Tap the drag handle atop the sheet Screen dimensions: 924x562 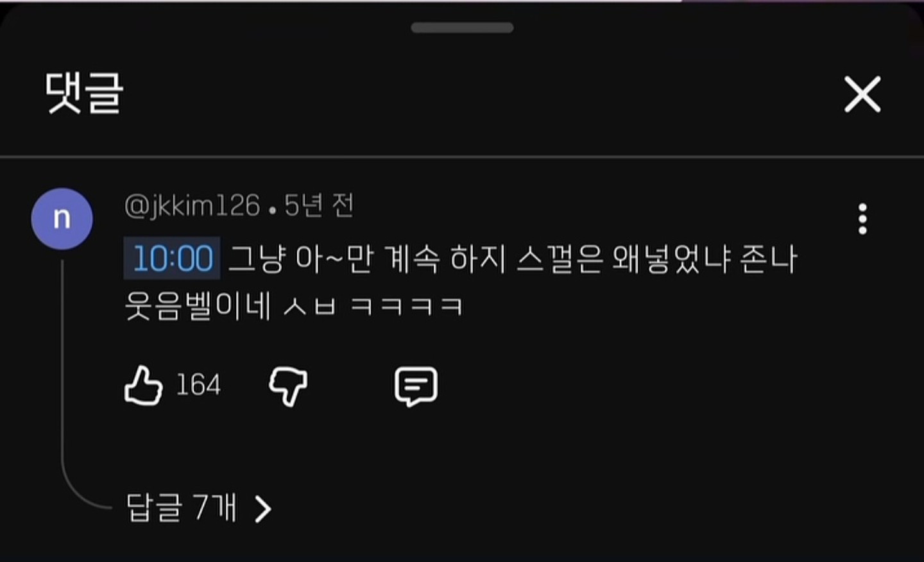pyautogui.click(x=462, y=28)
